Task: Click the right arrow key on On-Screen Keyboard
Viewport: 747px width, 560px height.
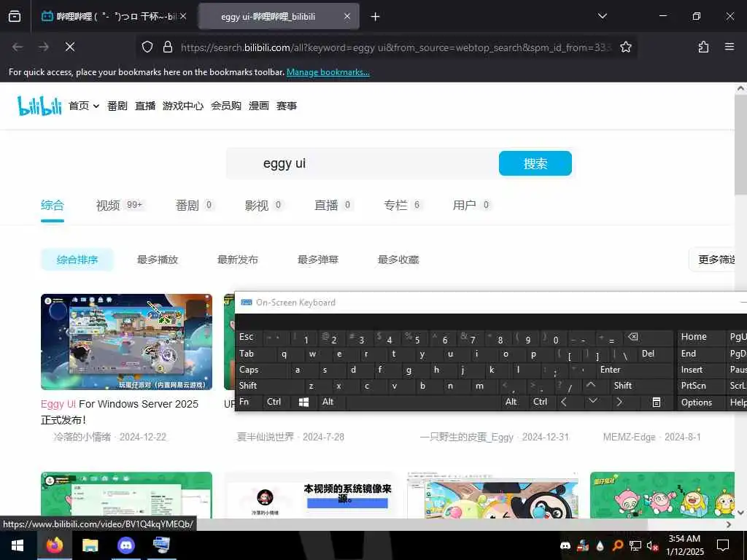Action: [x=619, y=402]
